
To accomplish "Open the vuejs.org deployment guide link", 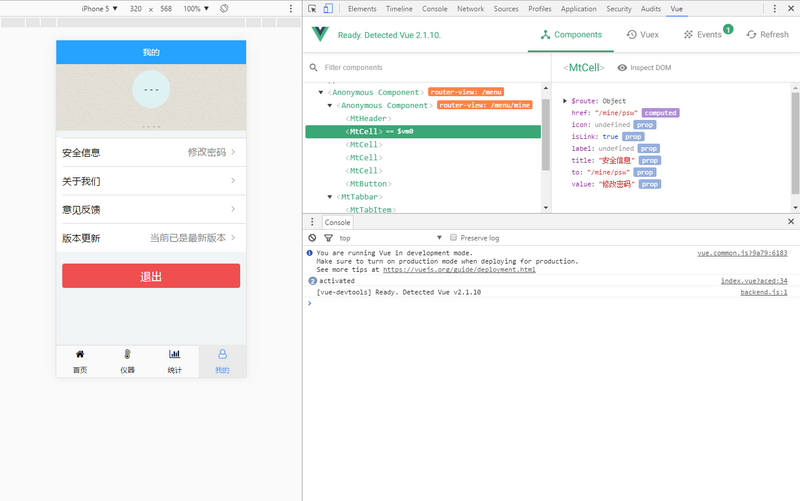I will pos(459,269).
